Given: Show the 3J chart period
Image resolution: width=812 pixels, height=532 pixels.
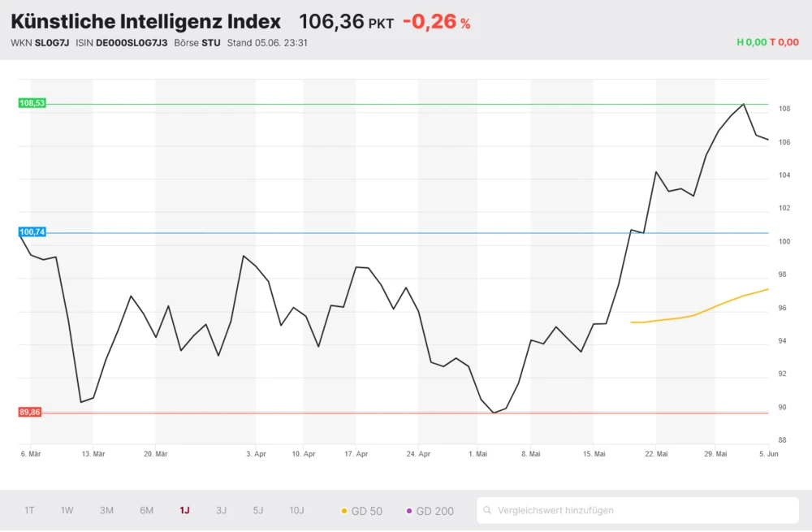Looking at the screenshot, I should (x=221, y=510).
